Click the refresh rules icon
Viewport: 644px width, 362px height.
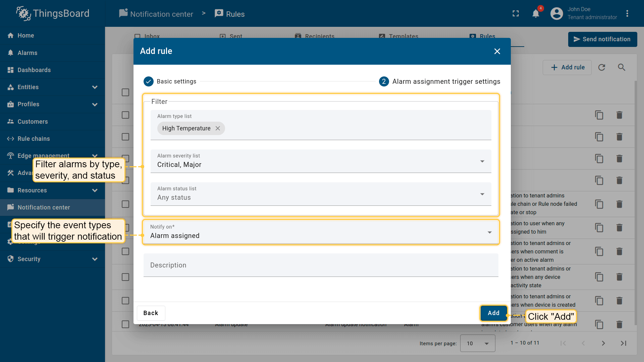tap(602, 67)
